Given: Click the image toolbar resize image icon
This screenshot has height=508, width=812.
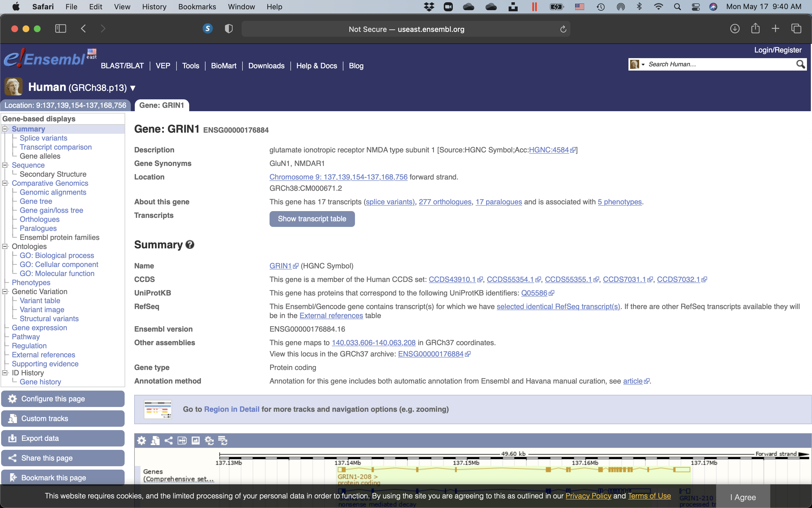Looking at the screenshot, I should pos(182,441).
